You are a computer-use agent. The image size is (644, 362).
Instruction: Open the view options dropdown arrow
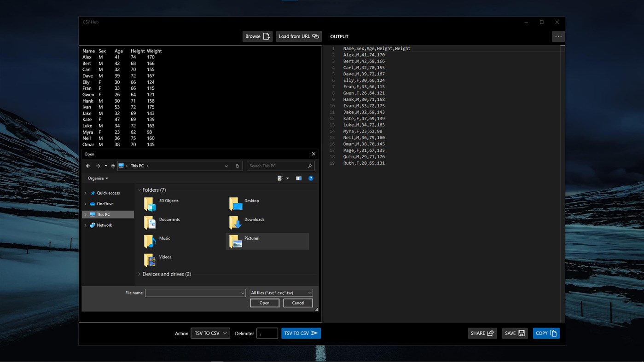tap(288, 178)
